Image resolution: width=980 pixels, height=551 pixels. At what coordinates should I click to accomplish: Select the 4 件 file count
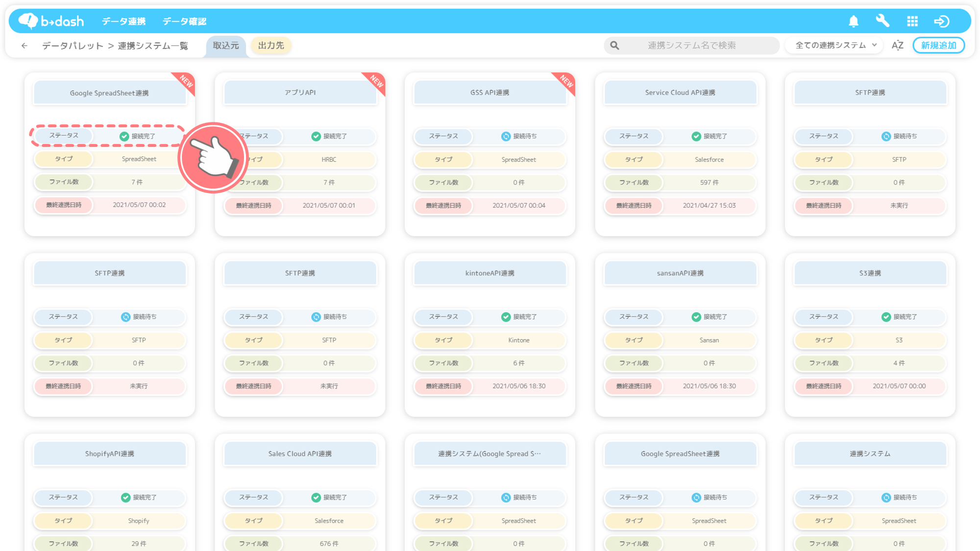pos(899,363)
